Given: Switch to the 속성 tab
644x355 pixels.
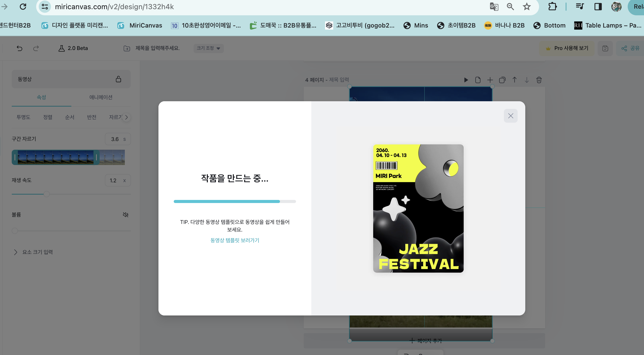Looking at the screenshot, I should pyautogui.click(x=41, y=97).
